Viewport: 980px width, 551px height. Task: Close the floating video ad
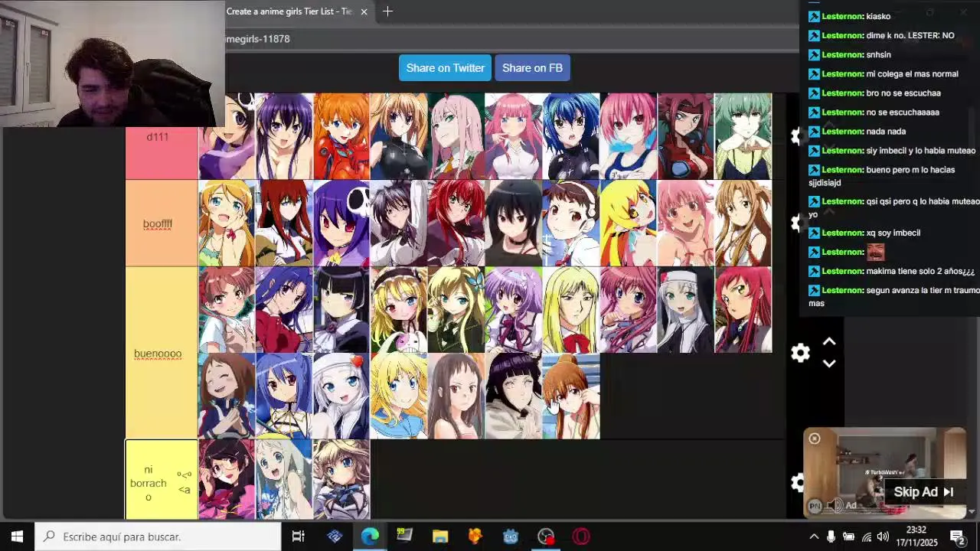click(x=815, y=439)
